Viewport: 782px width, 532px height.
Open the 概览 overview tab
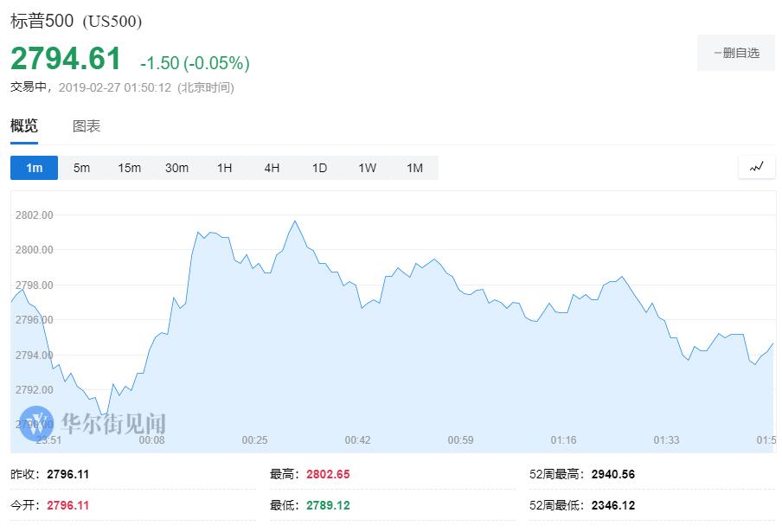24,126
